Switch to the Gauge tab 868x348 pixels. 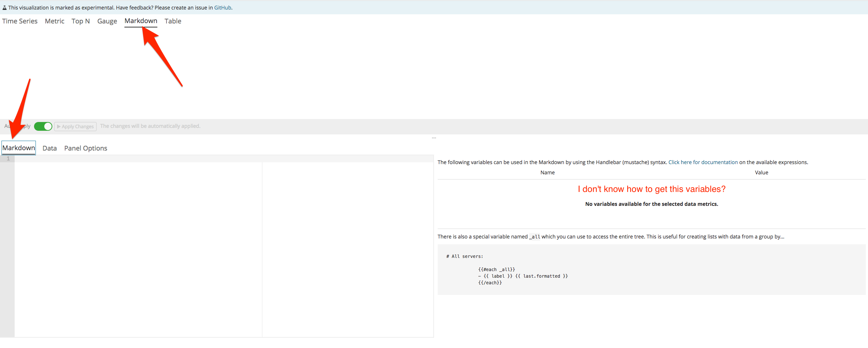coord(107,21)
